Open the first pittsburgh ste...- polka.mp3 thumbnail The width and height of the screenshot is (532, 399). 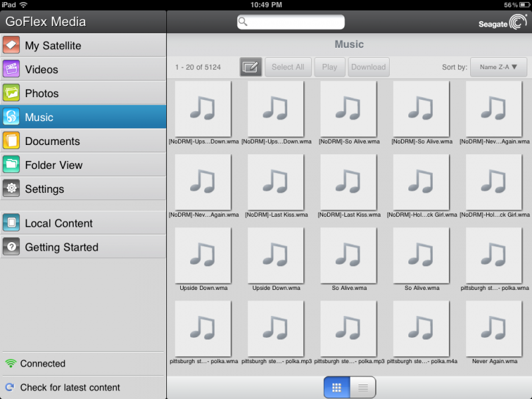point(275,329)
